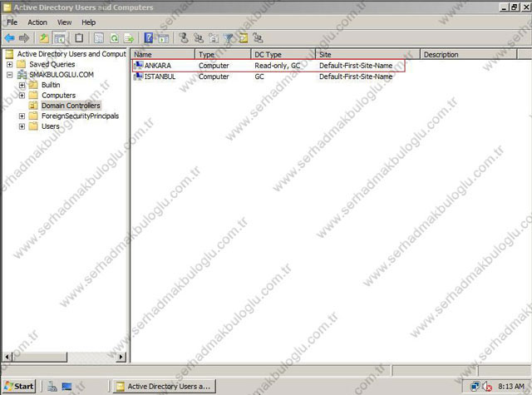The height and width of the screenshot is (395, 532).
Task: Select Saved Queries tree item
Action: click(x=52, y=64)
